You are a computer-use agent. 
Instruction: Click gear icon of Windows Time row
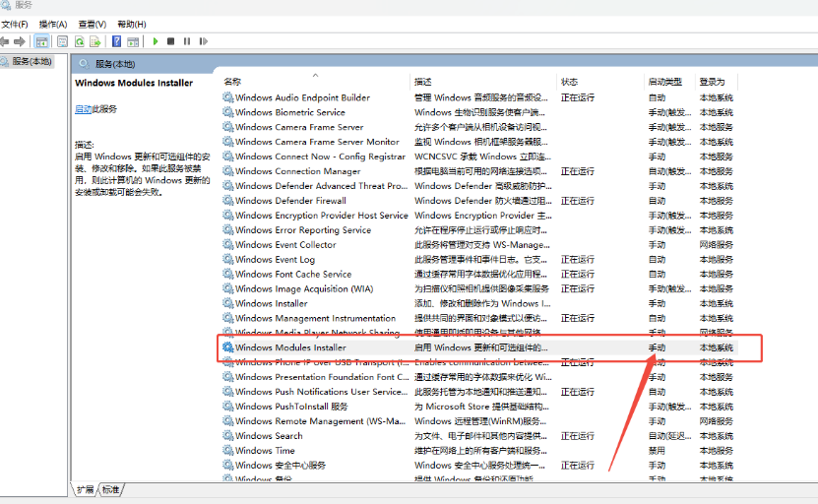pos(228,450)
